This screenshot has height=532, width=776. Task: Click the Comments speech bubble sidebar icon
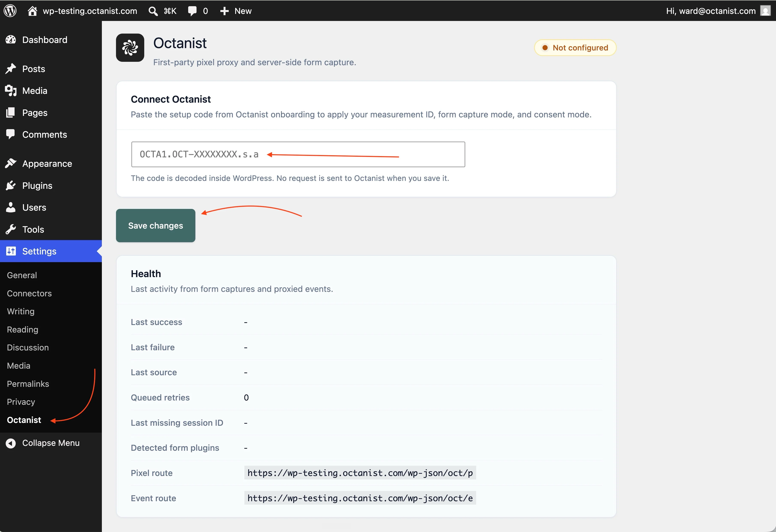(x=11, y=134)
